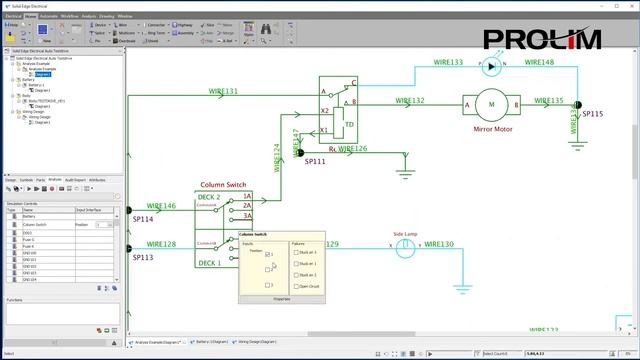Click the Functions text box

(x=63, y=314)
